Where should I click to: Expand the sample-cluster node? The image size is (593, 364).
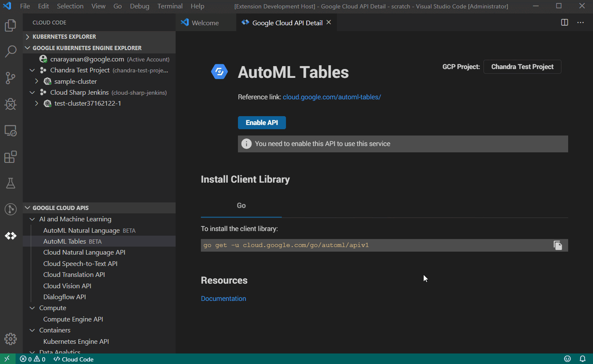click(x=36, y=81)
